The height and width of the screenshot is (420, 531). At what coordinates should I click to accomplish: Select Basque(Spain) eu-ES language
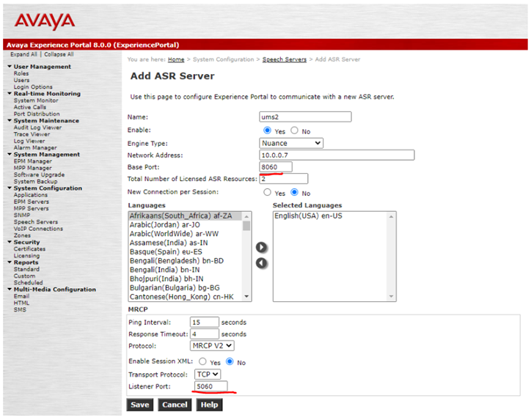166,252
